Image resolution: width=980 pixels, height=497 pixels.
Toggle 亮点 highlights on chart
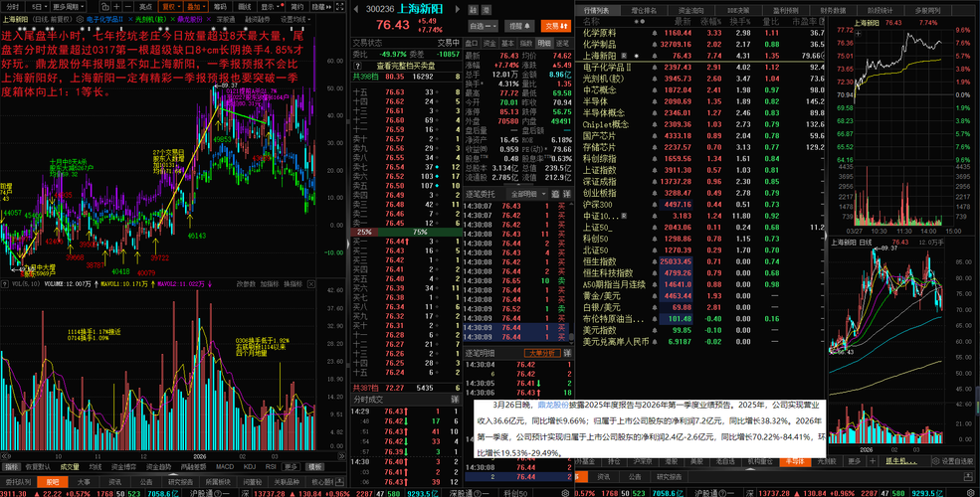145,7
